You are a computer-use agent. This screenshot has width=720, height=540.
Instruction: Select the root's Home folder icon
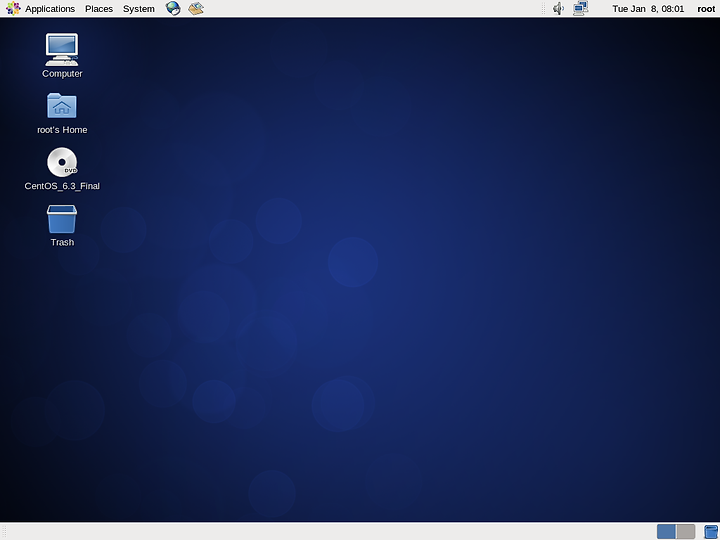coord(62,106)
